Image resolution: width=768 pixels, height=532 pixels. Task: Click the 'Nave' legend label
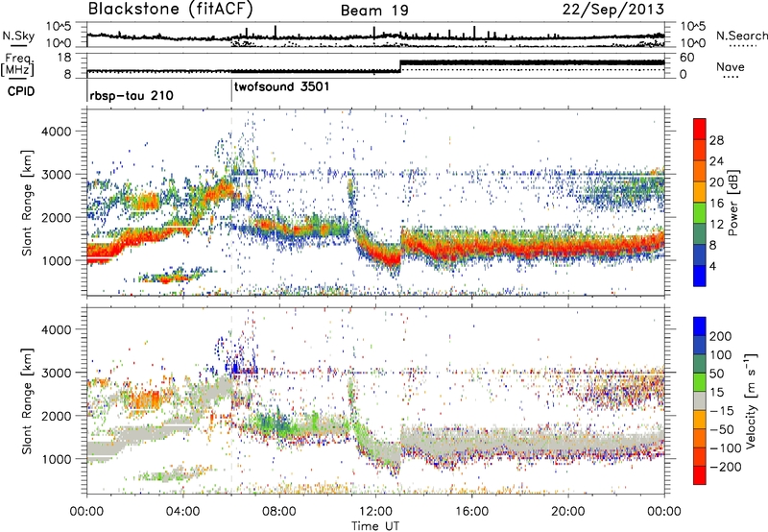click(x=731, y=66)
